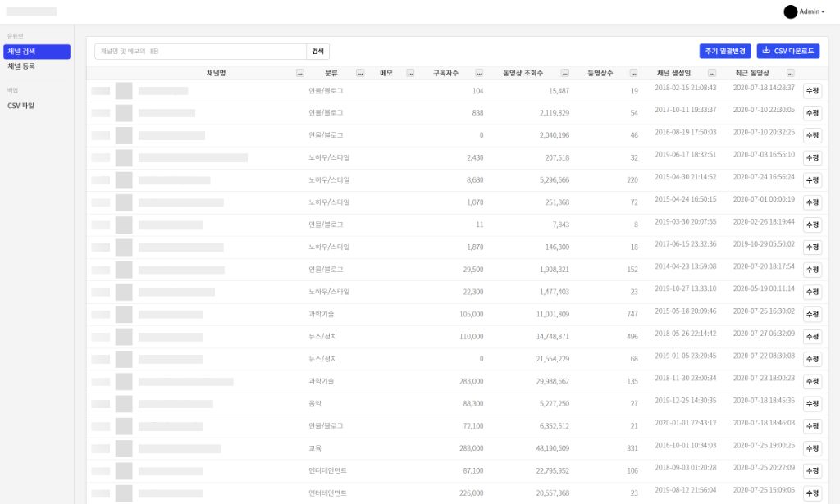
Task: Open the 동영상 조회수 column options menu
Action: [x=564, y=73]
